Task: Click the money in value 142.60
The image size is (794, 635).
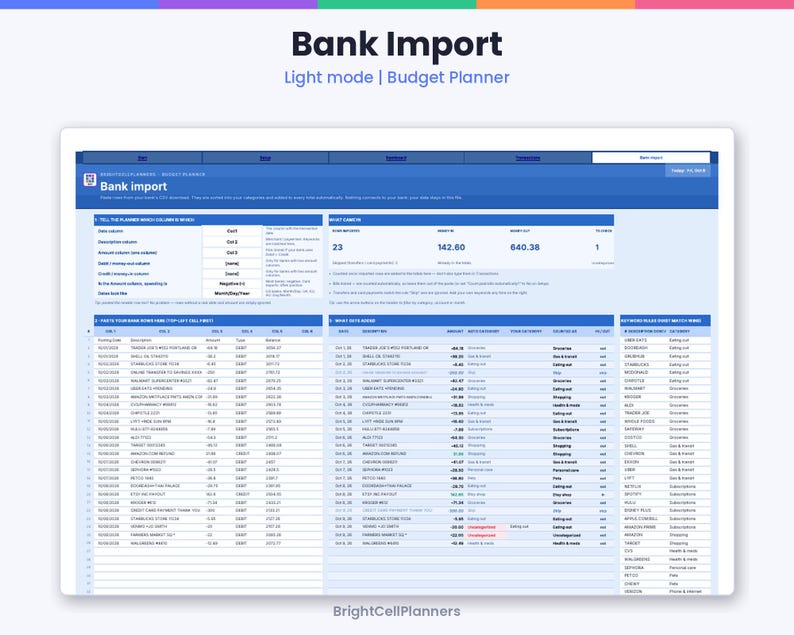Action: pos(451,247)
